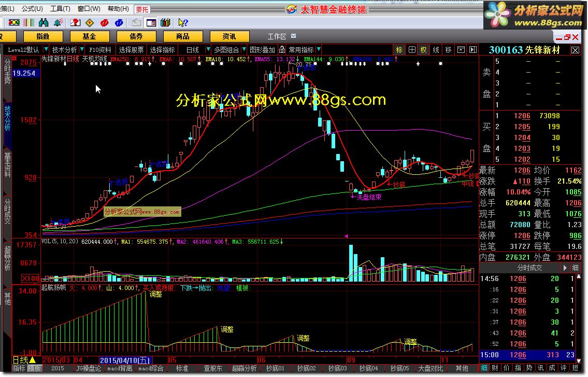
Task: Click the striped bars toolbar icon
Action: point(29,23)
